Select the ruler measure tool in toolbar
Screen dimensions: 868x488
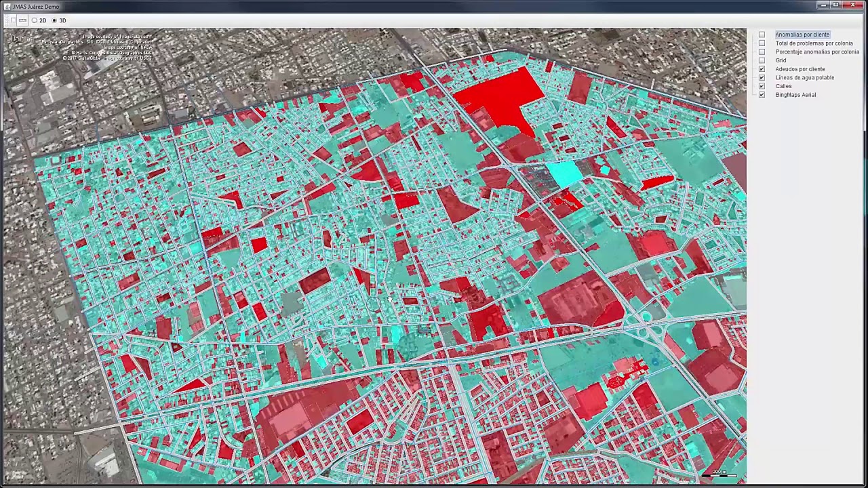click(x=22, y=20)
